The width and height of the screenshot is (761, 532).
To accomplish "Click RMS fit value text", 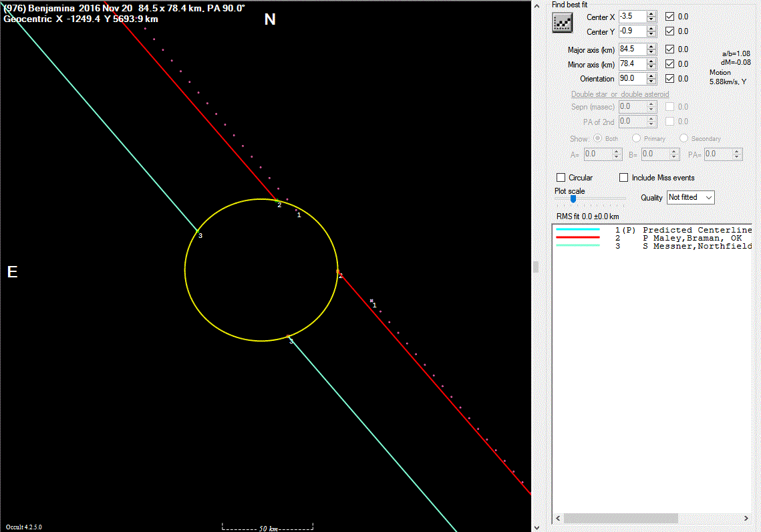I will click(588, 217).
